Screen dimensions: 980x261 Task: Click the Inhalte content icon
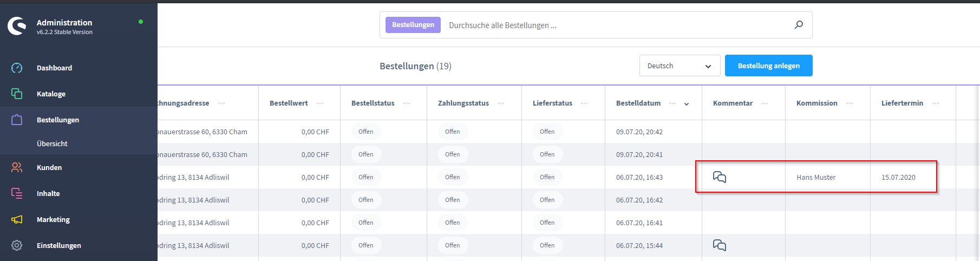(x=17, y=193)
